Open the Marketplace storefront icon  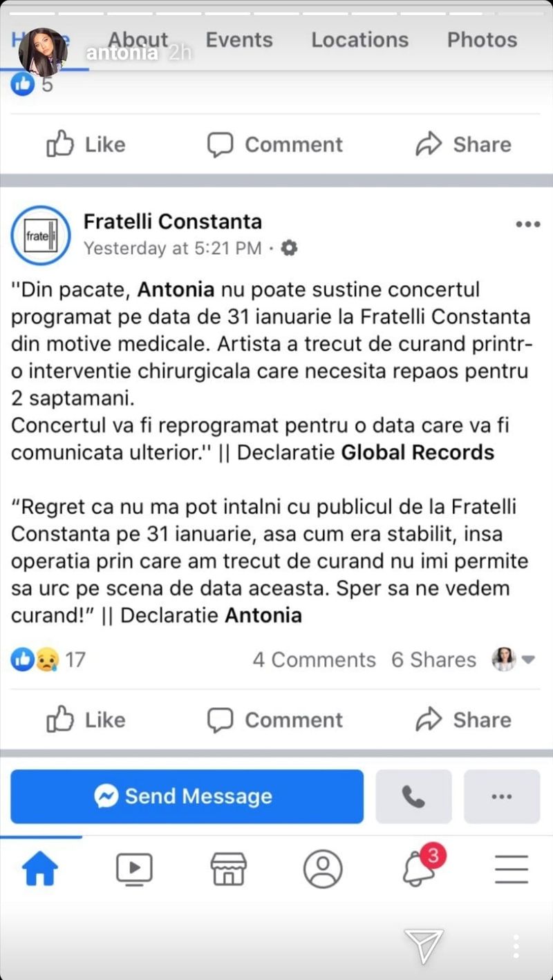click(x=228, y=868)
